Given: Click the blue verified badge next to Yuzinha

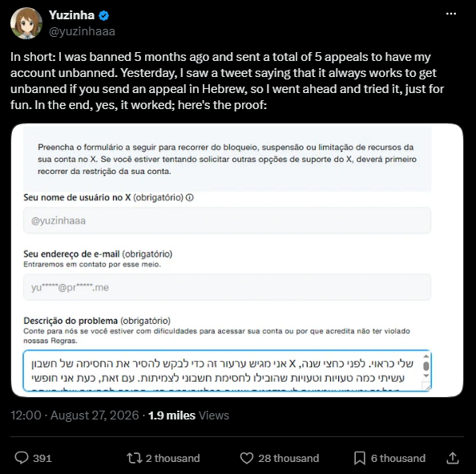Looking at the screenshot, I should 104,15.
